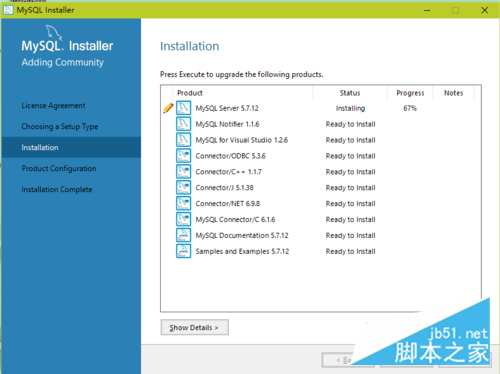Open the License Agreement step

[x=53, y=106]
